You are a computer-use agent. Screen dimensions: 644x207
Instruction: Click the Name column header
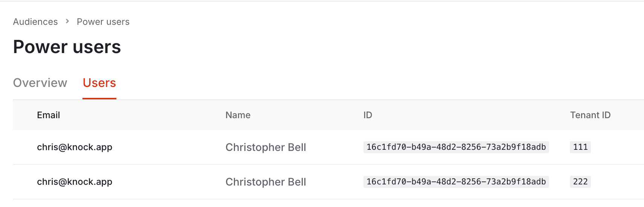(238, 115)
